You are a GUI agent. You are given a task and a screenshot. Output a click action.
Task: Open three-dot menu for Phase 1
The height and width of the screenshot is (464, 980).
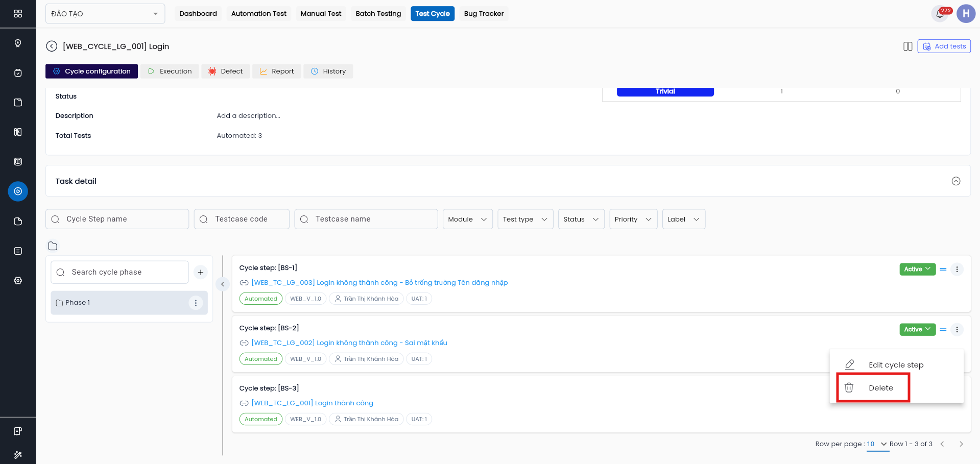tap(196, 303)
